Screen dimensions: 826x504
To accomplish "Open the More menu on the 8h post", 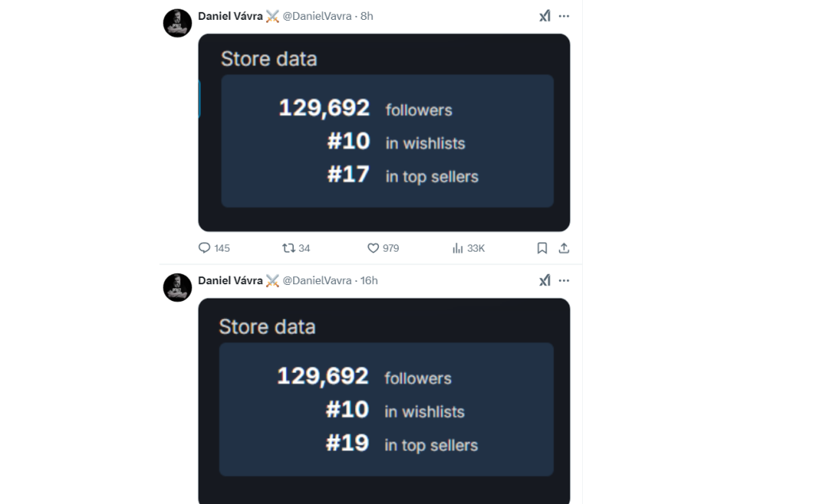I will (564, 16).
